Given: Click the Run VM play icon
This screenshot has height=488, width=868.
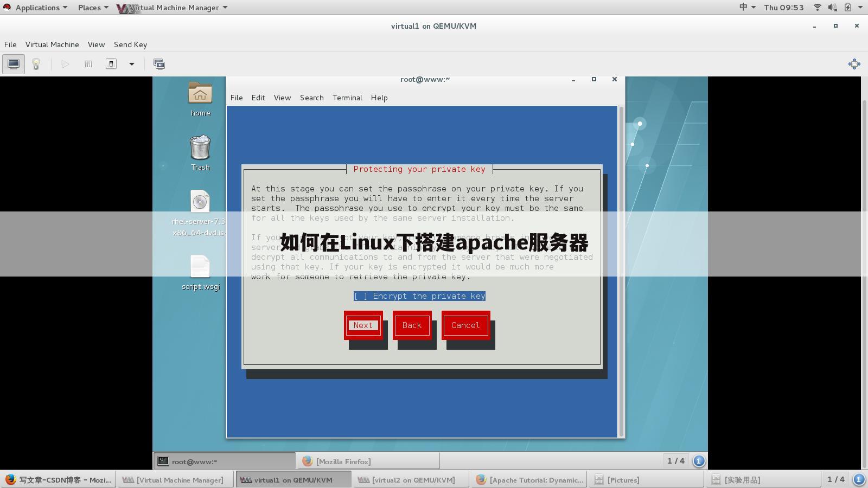Looking at the screenshot, I should 65,64.
